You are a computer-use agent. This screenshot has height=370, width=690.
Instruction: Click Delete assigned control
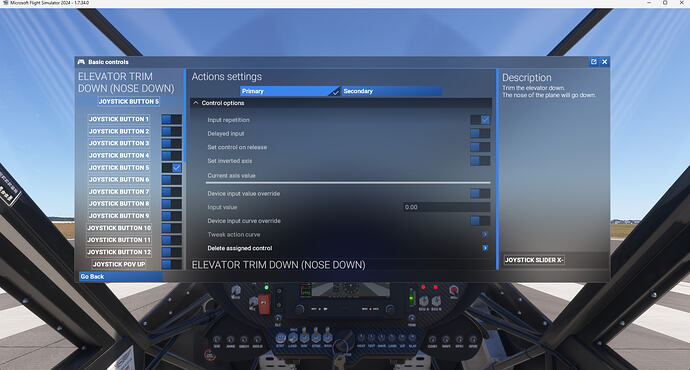[x=240, y=248]
